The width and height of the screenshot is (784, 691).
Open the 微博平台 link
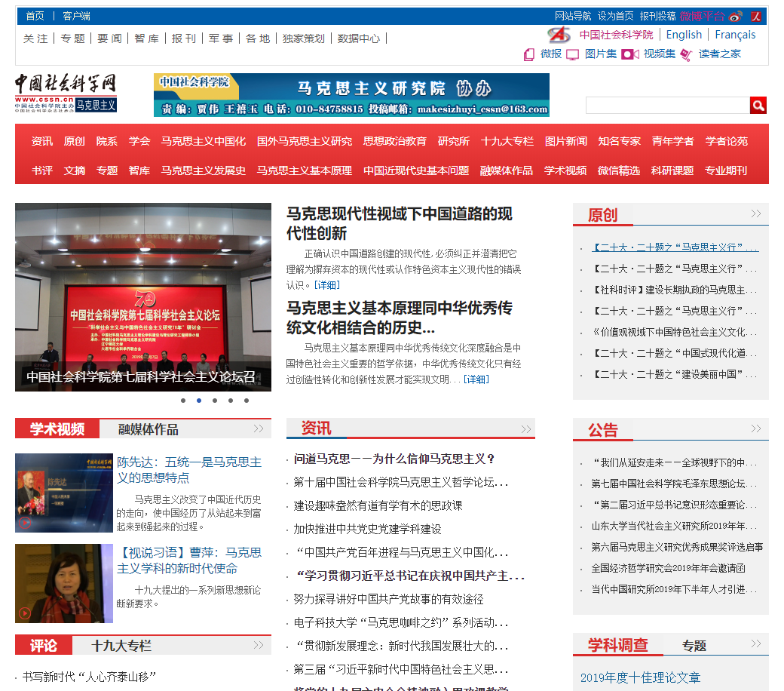pos(702,16)
